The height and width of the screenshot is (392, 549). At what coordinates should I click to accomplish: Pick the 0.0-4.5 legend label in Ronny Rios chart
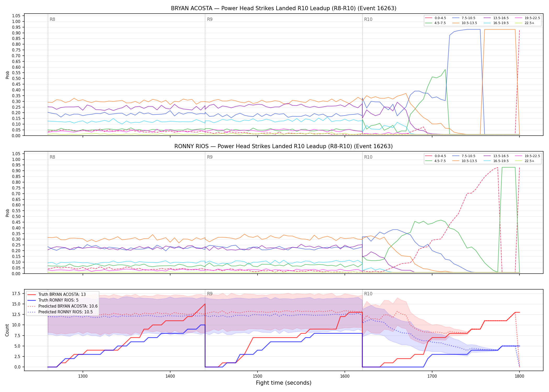tap(440, 156)
